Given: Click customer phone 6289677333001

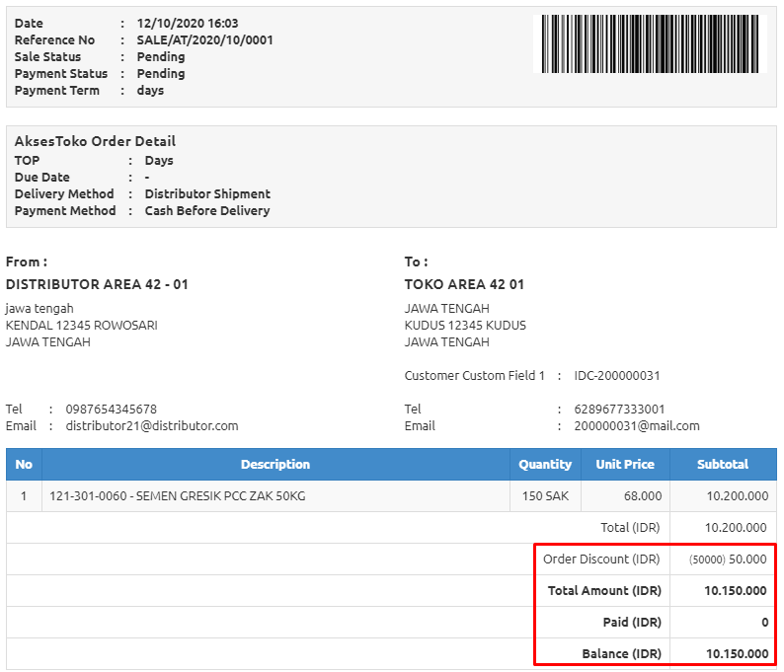Looking at the screenshot, I should [x=619, y=410].
